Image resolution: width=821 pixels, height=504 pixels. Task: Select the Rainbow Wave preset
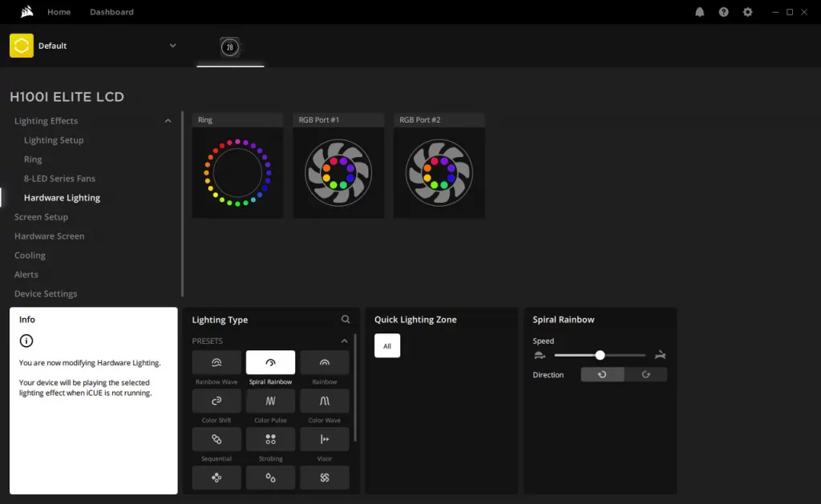pyautogui.click(x=216, y=362)
